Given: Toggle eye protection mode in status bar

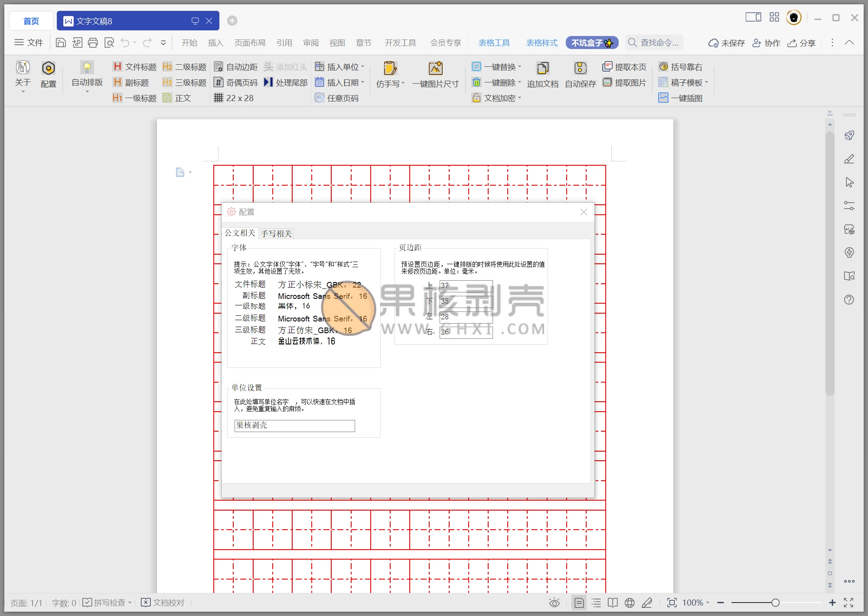Looking at the screenshot, I should [x=554, y=603].
